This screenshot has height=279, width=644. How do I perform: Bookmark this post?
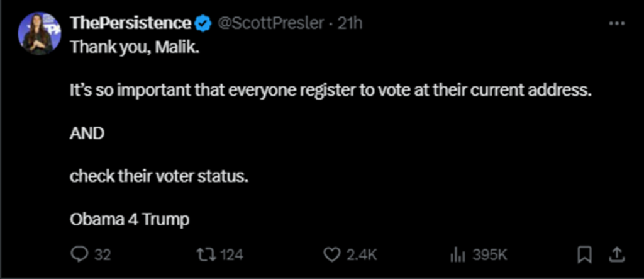tap(584, 254)
